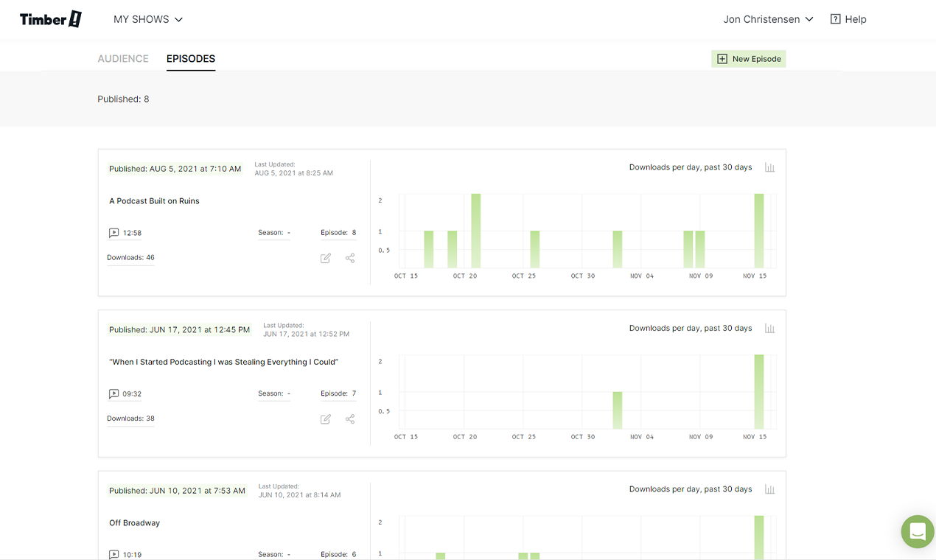Click the NOV 15 bar in the second chart
This screenshot has width=936, height=560.
(x=759, y=392)
